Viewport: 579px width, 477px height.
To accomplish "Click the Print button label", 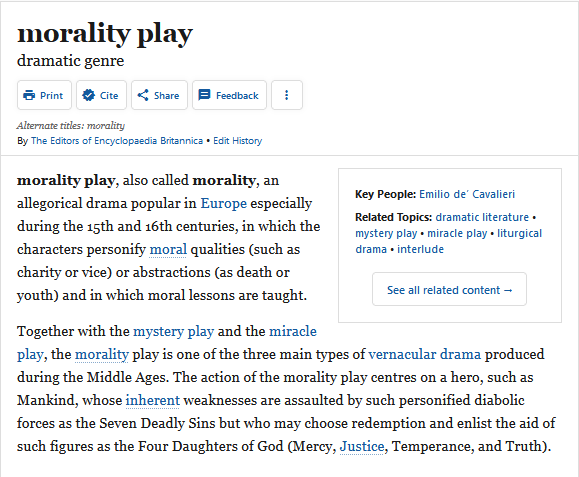I will pos(51,96).
